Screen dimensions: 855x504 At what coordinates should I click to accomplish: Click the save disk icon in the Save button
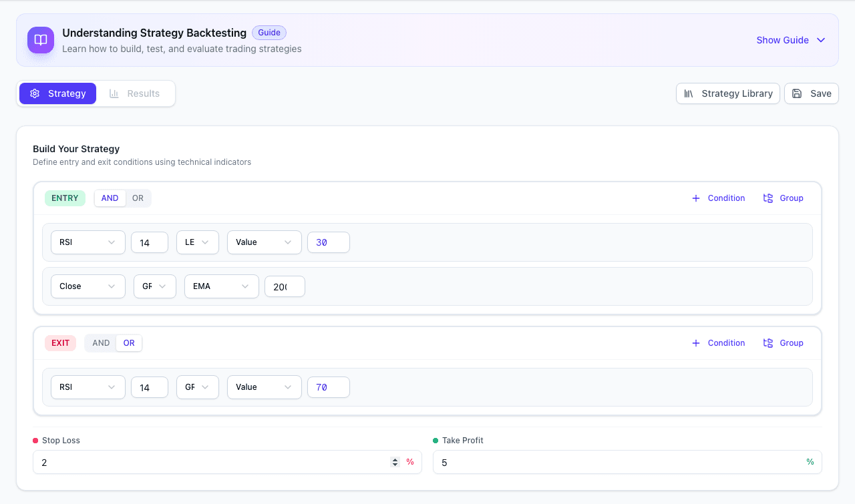pyautogui.click(x=797, y=93)
